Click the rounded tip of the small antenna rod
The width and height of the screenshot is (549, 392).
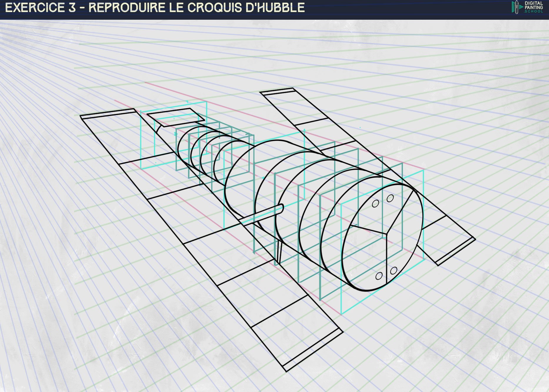point(281,208)
